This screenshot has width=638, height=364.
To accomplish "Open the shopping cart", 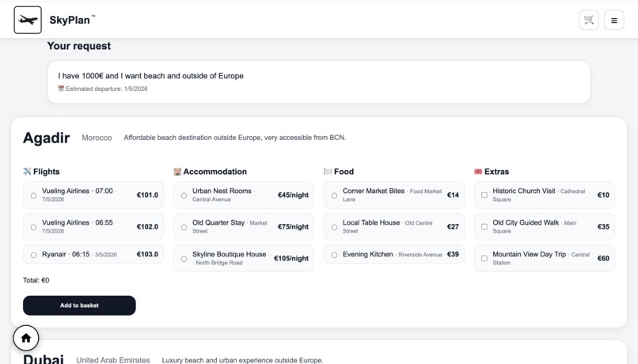I will click(x=589, y=20).
